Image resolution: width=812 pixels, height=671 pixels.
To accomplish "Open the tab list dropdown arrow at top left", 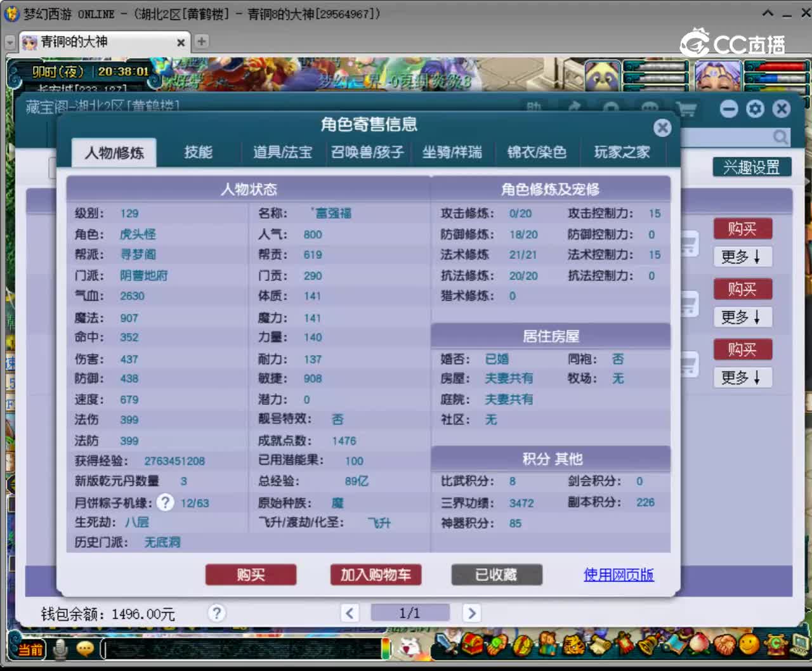I will pyautogui.click(x=10, y=42).
